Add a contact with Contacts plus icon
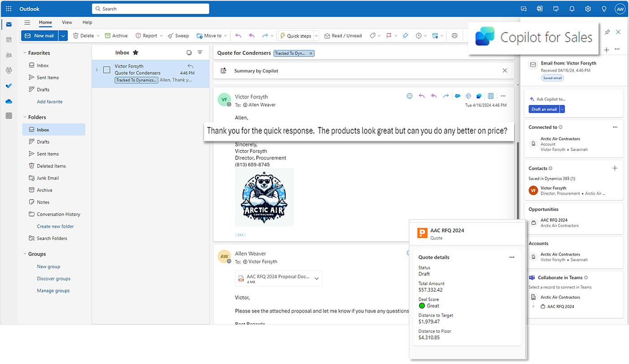 tap(615, 168)
